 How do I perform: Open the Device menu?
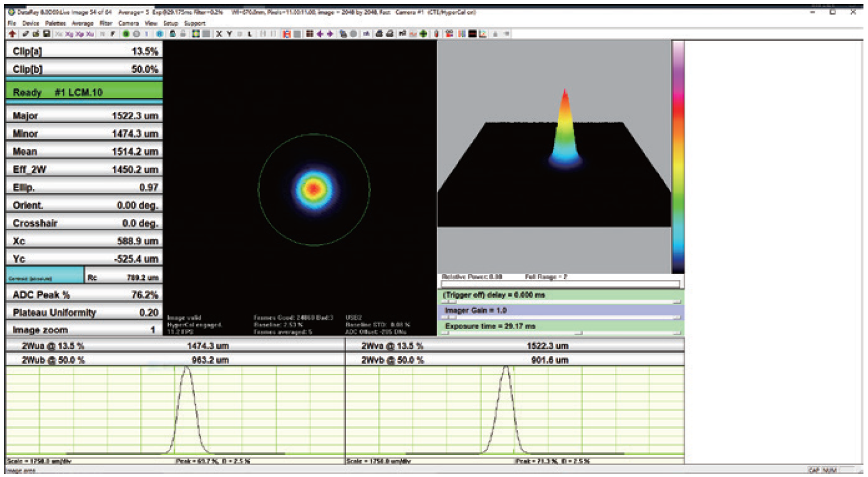pyautogui.click(x=31, y=23)
